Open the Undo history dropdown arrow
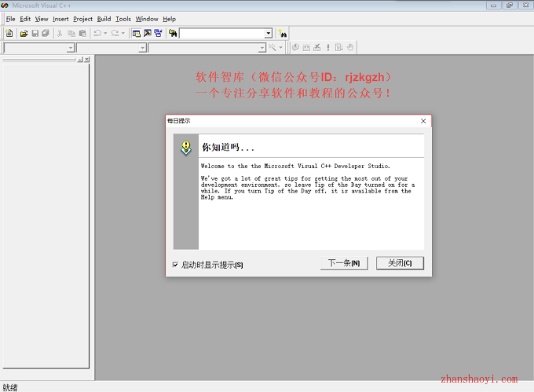The height and width of the screenshot is (392, 534). [x=105, y=33]
